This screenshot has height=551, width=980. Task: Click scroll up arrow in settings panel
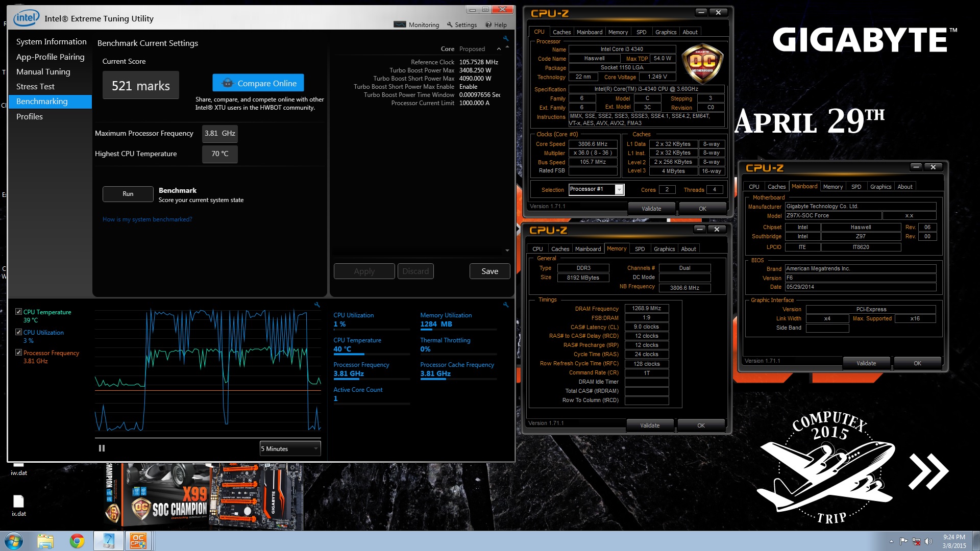[x=507, y=47]
